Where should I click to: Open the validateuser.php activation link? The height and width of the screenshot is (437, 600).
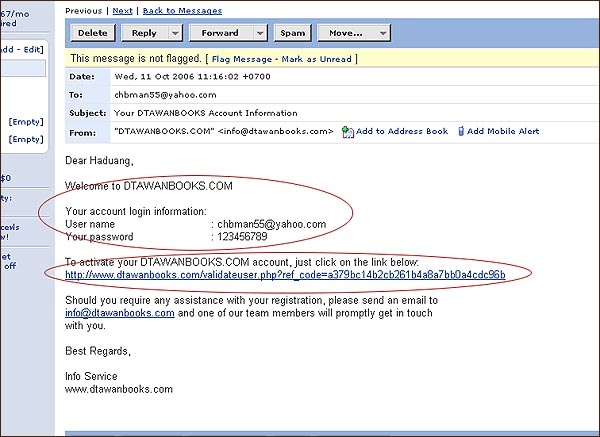pyautogui.click(x=285, y=275)
